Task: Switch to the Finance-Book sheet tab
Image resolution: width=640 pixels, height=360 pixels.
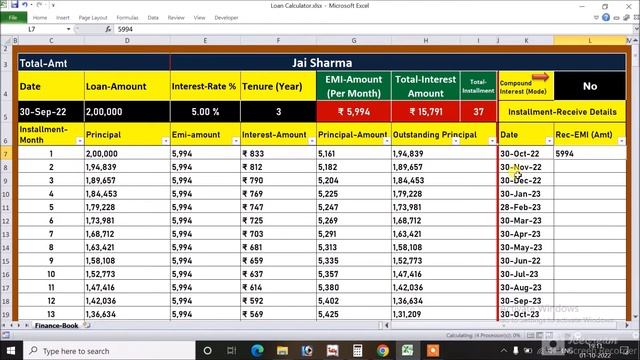Action: click(x=56, y=325)
